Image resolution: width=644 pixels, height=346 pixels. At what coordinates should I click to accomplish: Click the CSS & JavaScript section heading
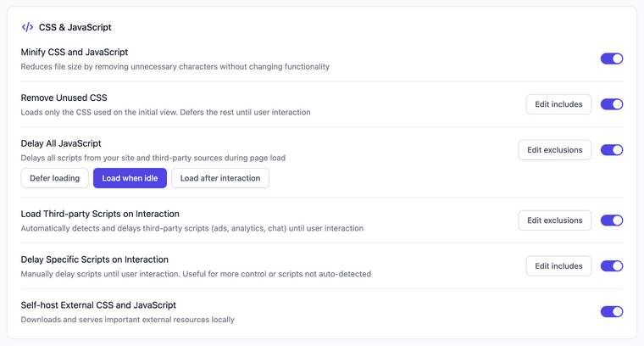click(x=75, y=27)
